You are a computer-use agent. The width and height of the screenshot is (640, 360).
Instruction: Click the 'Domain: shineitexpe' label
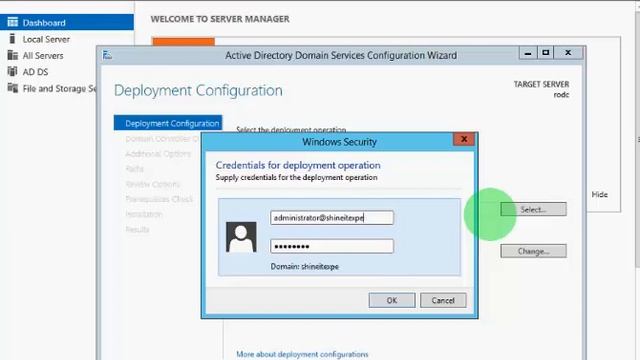305,267
